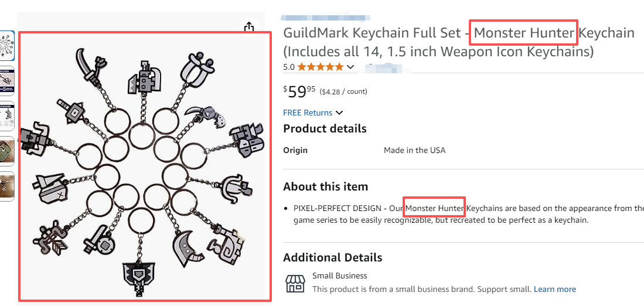The width and height of the screenshot is (644, 306).
Task: Click the Additional Details heading
Action: tap(332, 257)
